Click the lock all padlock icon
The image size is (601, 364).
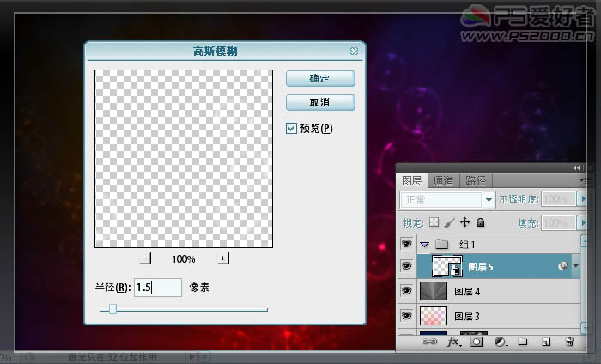(481, 222)
